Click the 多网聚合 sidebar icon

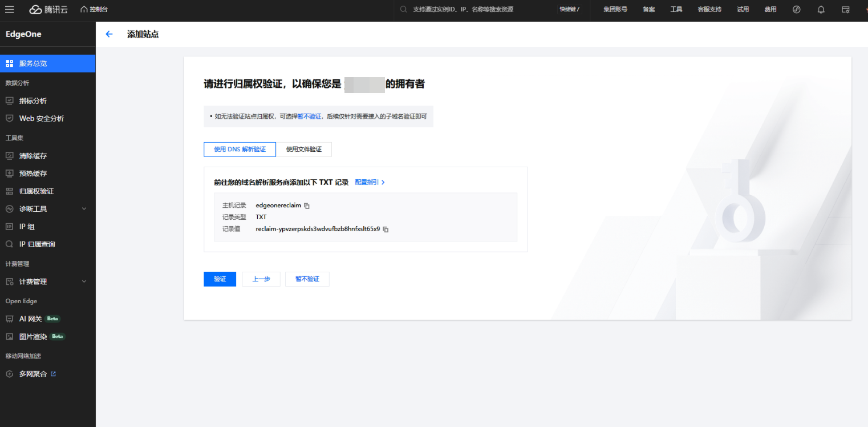tap(9, 374)
